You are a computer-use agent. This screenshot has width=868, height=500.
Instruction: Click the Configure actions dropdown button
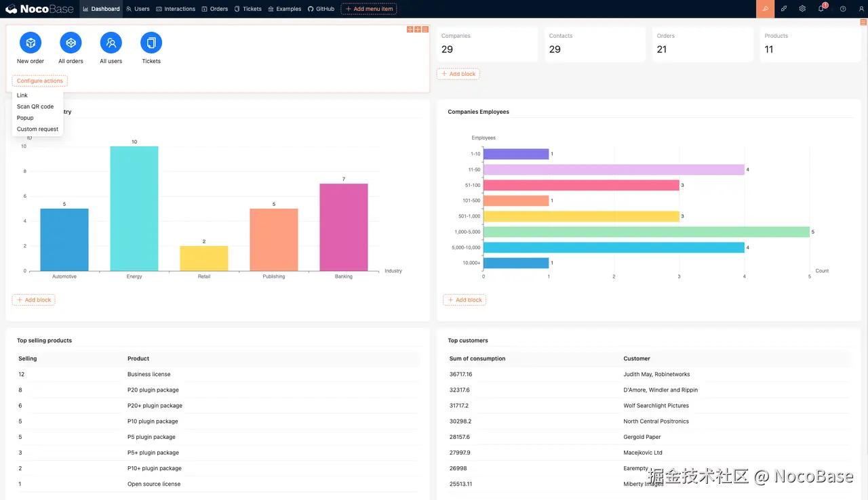(x=39, y=81)
